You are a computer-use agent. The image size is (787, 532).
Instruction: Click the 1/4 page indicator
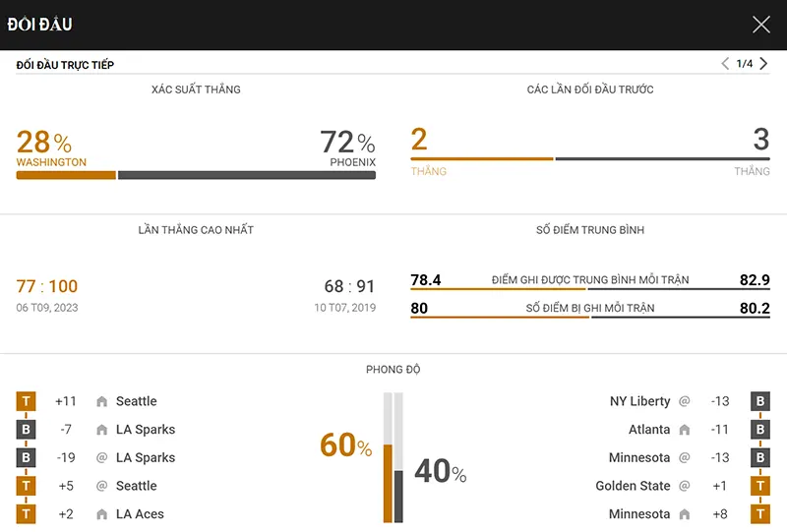click(745, 64)
